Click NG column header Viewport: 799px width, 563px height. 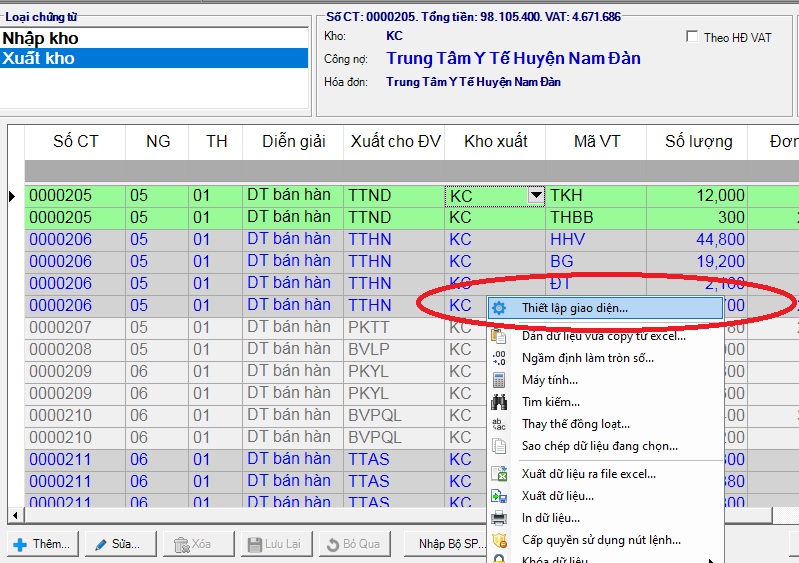[157, 142]
